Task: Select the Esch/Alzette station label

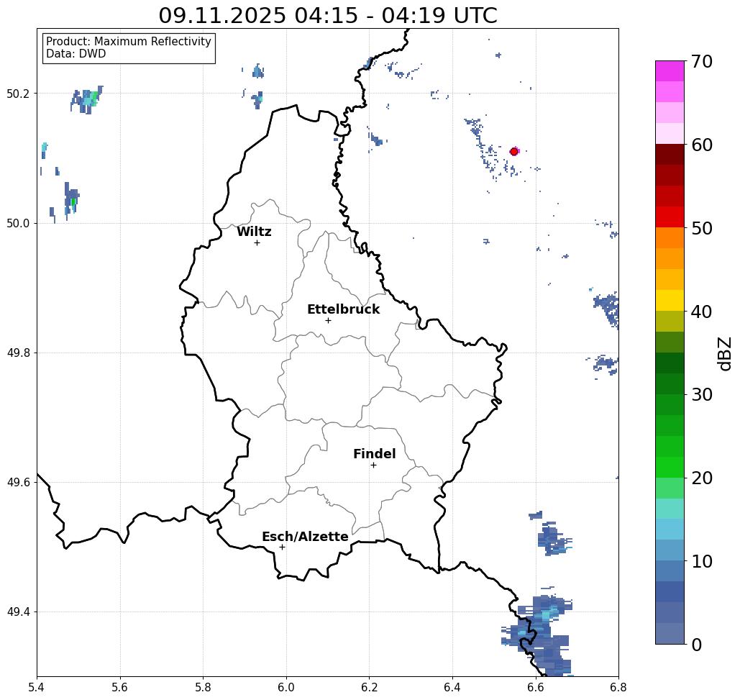Action: click(x=305, y=537)
